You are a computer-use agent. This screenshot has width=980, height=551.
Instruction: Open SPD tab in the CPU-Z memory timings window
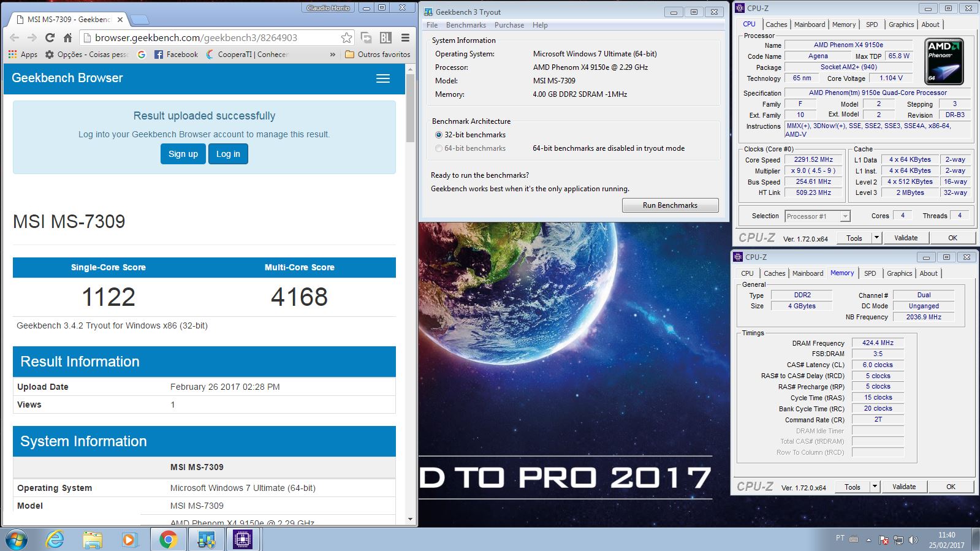(870, 273)
